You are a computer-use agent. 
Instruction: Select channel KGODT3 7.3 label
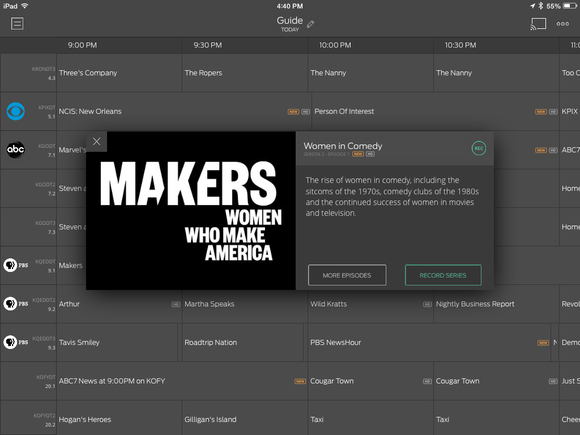point(45,227)
